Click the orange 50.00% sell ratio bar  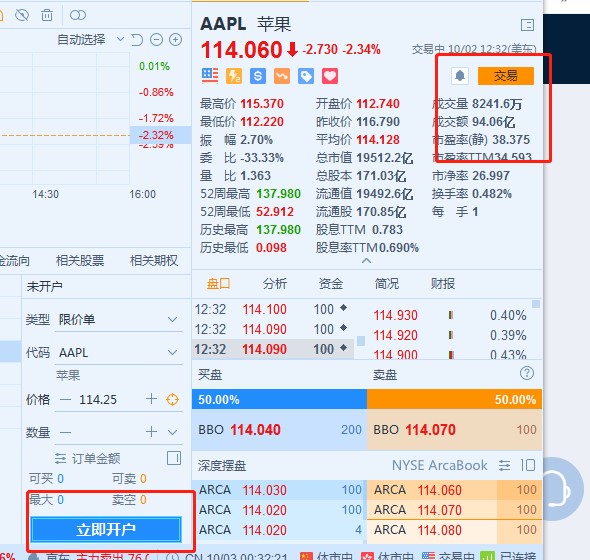455,399
